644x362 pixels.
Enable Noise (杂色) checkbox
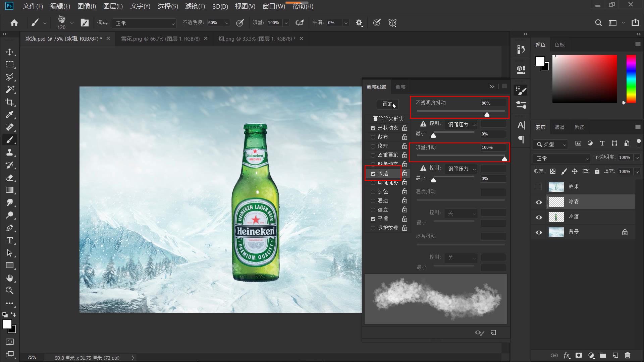[373, 192]
